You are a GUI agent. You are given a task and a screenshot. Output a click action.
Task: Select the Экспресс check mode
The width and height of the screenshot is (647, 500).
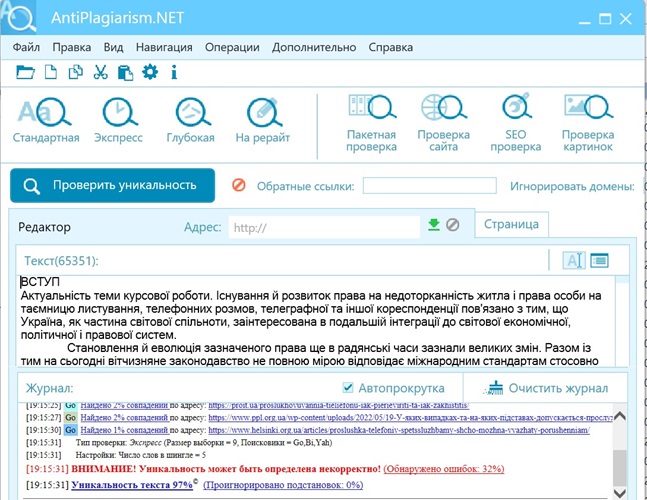pos(118,120)
